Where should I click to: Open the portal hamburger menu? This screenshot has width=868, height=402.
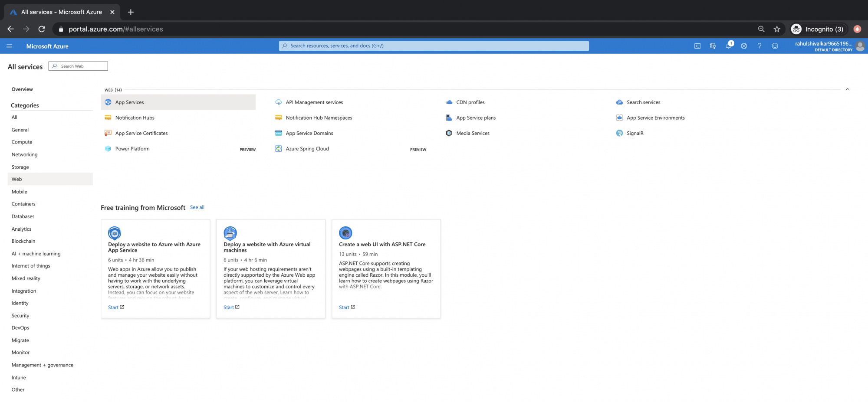10,46
